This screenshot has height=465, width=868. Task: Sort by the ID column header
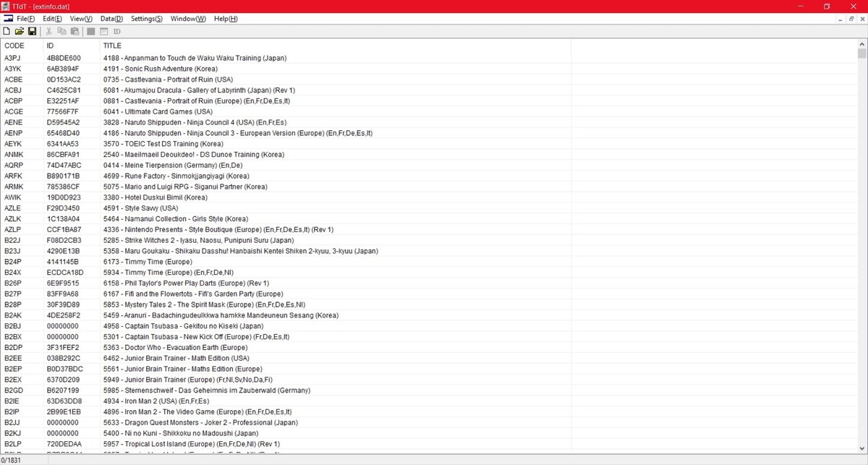(72, 46)
